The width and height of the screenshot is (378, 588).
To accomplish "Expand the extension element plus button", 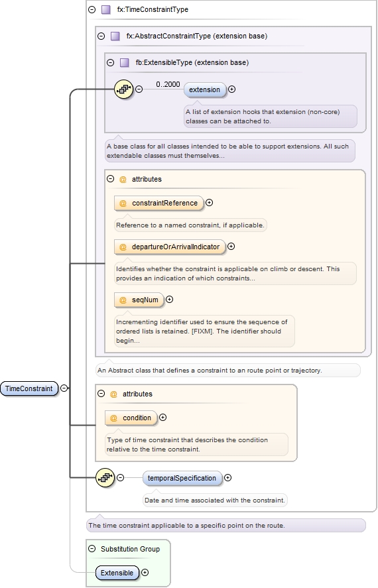I will coord(231,89).
